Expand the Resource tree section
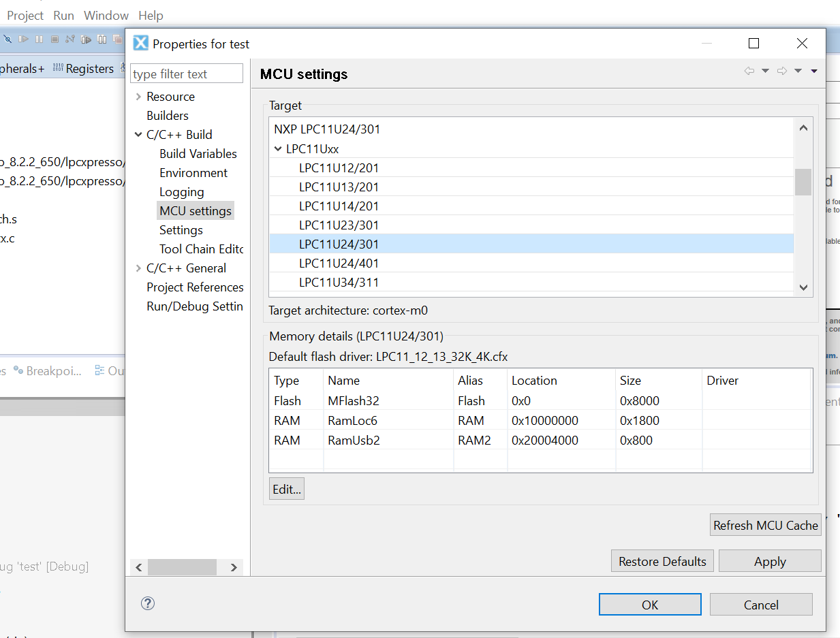840x638 pixels. pos(138,96)
